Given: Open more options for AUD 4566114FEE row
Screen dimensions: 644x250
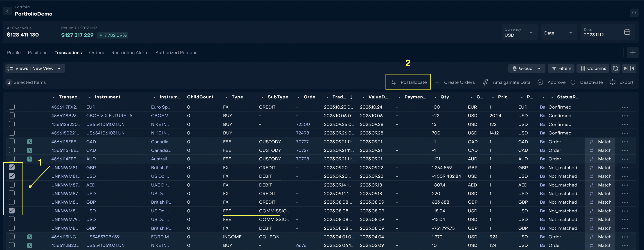Looking at the screenshot, I should tap(625, 159).
